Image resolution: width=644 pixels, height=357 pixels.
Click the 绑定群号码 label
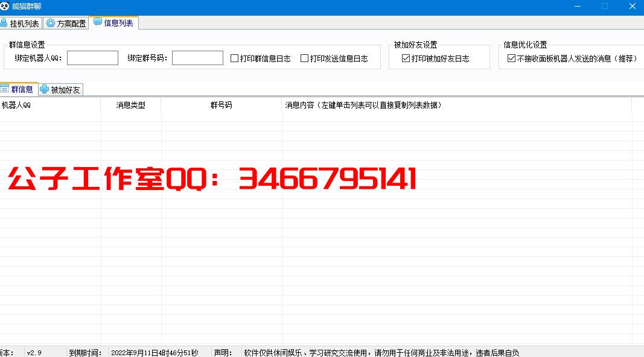click(147, 58)
